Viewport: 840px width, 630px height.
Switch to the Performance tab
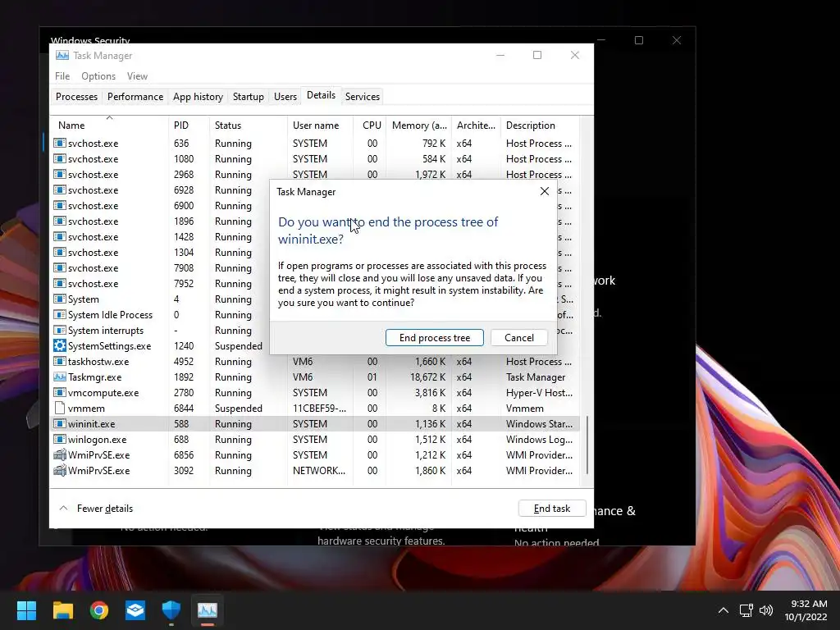[x=135, y=97]
